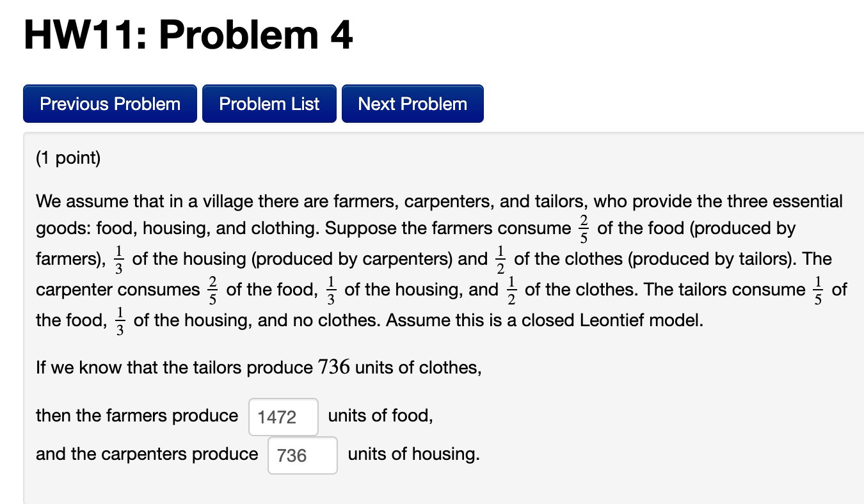Click the Previous Problem button
Viewport: 864px width, 504px height.
(109, 103)
